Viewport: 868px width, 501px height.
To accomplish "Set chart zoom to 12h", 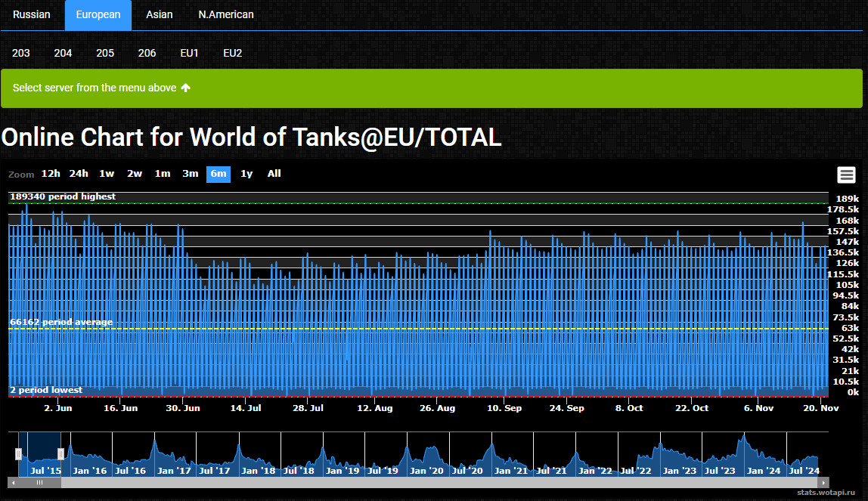I will (x=51, y=174).
